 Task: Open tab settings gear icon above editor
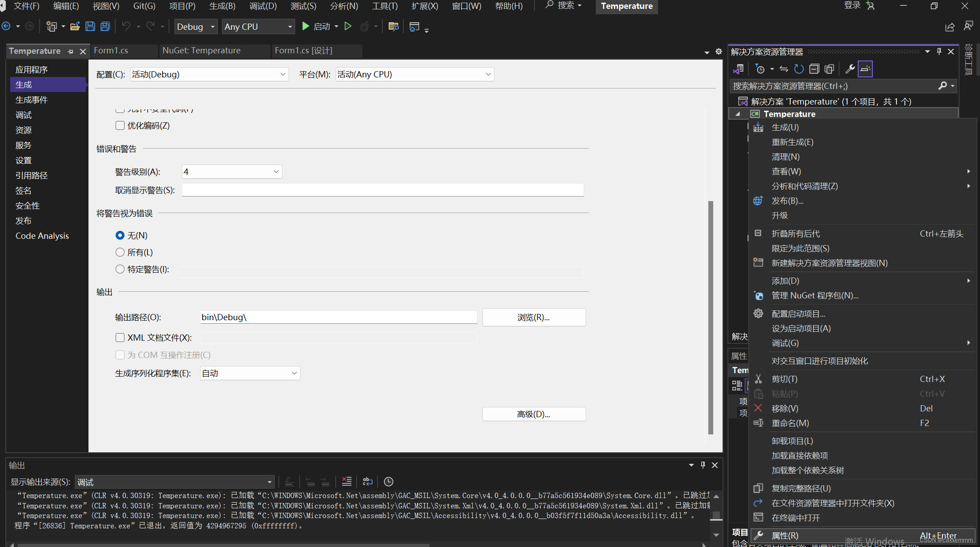point(719,52)
